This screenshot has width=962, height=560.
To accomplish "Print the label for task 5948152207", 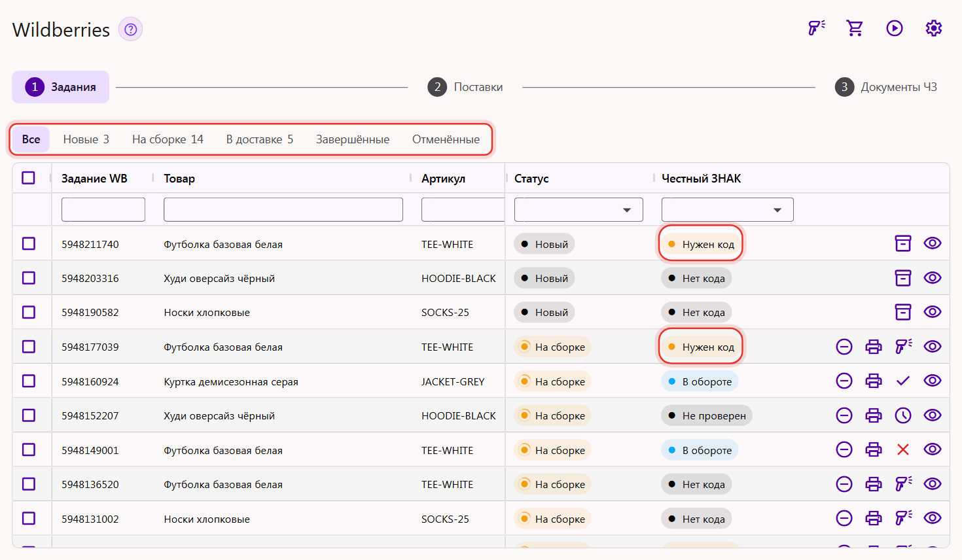I will [x=874, y=415].
